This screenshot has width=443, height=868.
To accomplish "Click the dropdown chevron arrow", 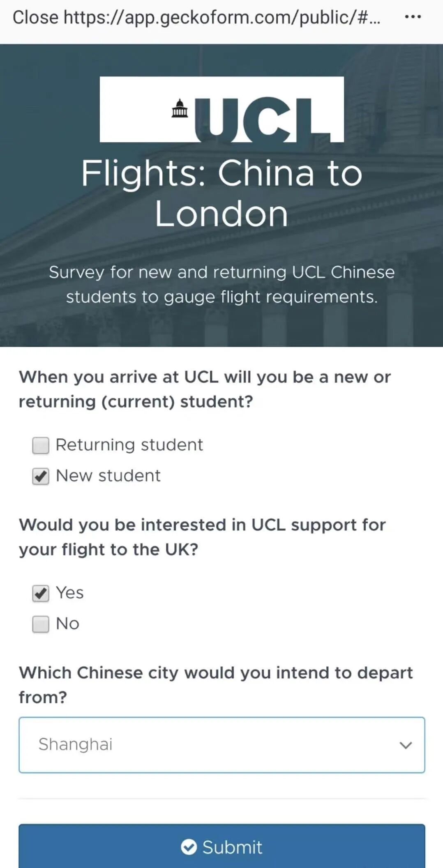I will (406, 745).
